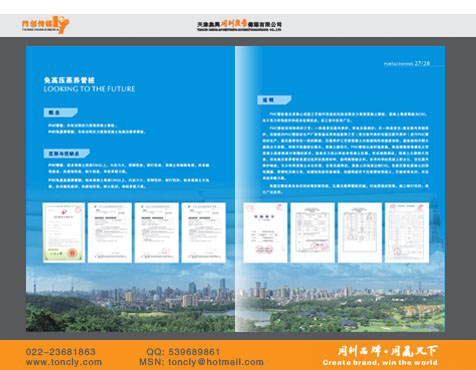Click the first section label tab on left page
This screenshot has height=370, width=476.
(x=60, y=112)
